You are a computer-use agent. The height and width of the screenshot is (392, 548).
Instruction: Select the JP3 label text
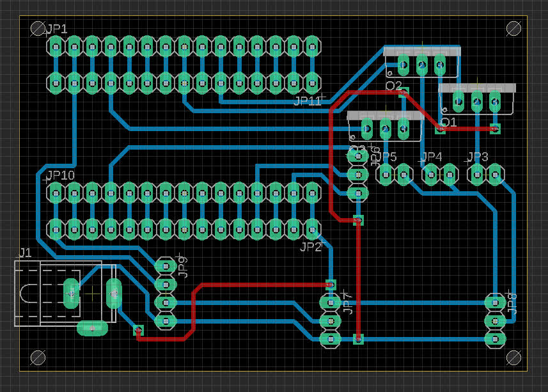(x=478, y=157)
